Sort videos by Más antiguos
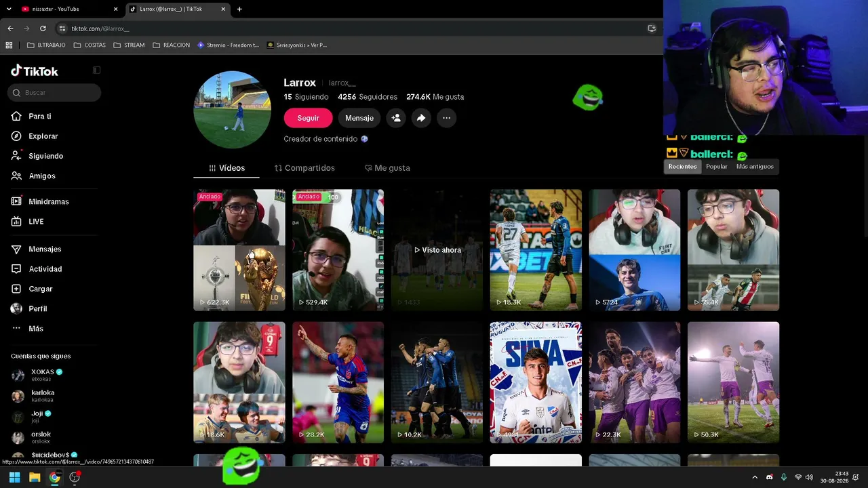This screenshot has width=868, height=488. pyautogui.click(x=755, y=167)
